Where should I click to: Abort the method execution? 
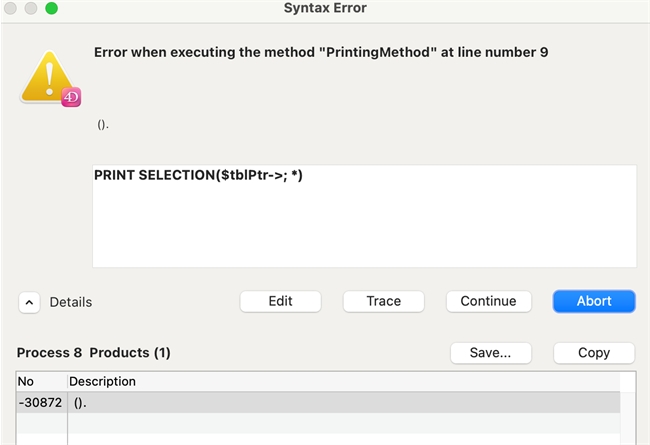tap(594, 301)
